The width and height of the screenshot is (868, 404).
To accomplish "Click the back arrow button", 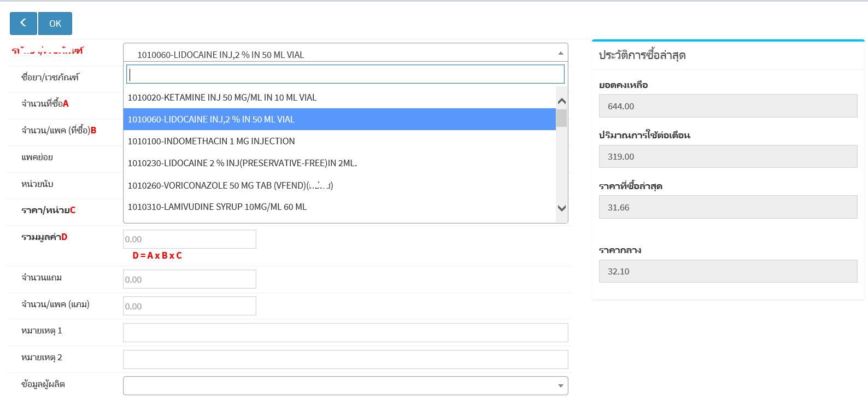I will point(24,24).
